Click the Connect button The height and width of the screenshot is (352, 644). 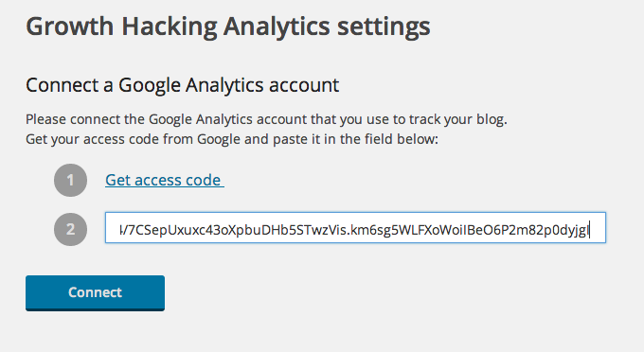click(x=95, y=293)
